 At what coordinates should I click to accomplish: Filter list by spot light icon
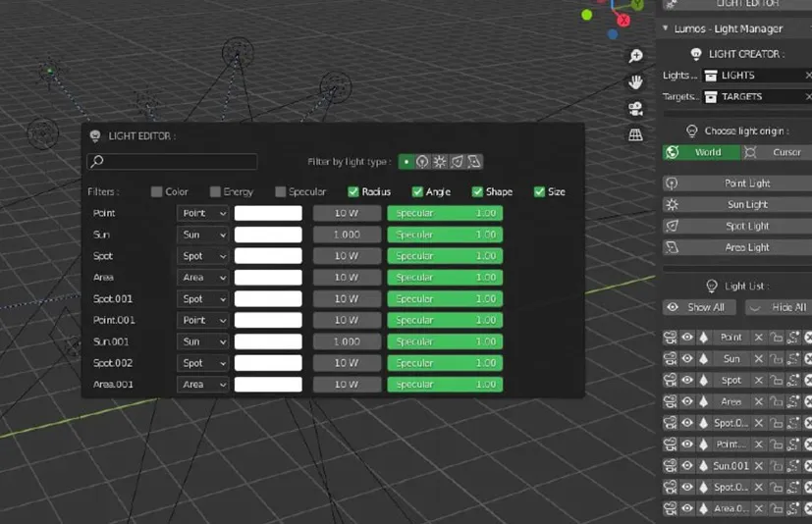pos(457,162)
